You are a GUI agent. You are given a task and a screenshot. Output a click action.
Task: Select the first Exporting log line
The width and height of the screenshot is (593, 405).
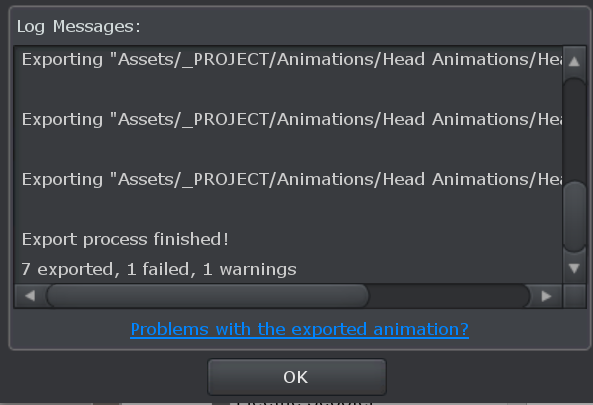coord(292,59)
